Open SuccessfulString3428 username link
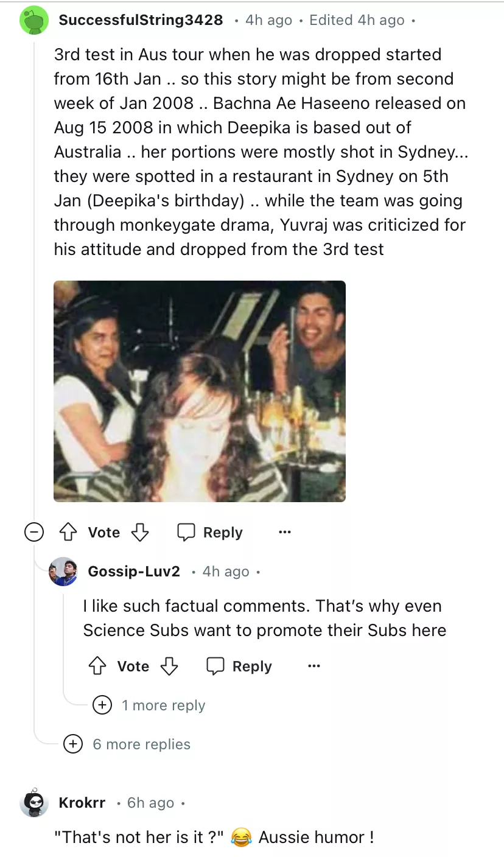Image resolution: width=504 pixels, height=857 pixels. coord(141,20)
